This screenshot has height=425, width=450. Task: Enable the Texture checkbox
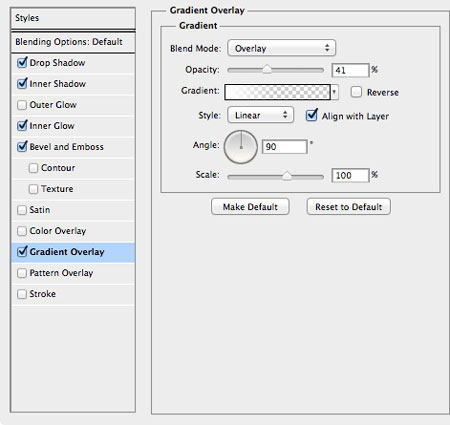point(33,189)
